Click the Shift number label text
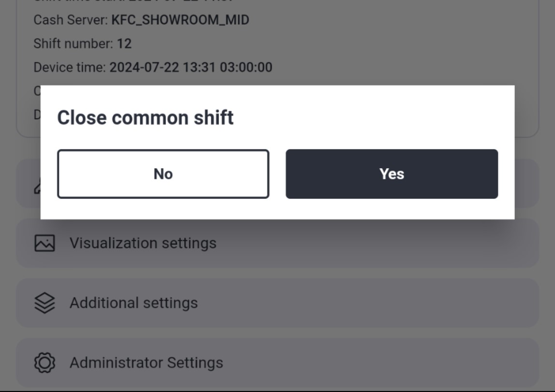Viewport: 555px width, 392px height. 73,44
